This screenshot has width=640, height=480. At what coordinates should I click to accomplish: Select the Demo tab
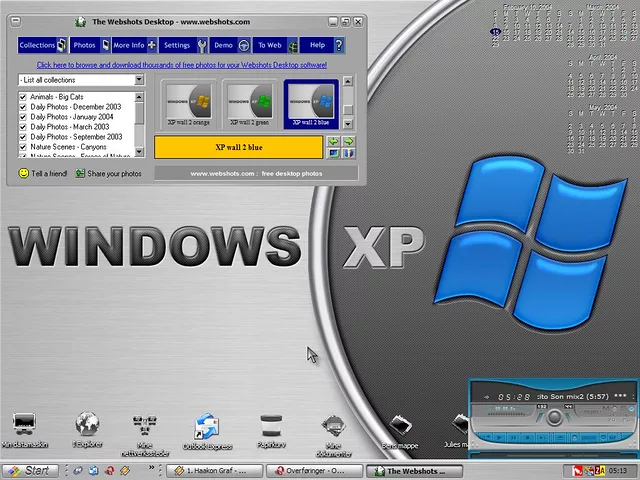point(230,45)
